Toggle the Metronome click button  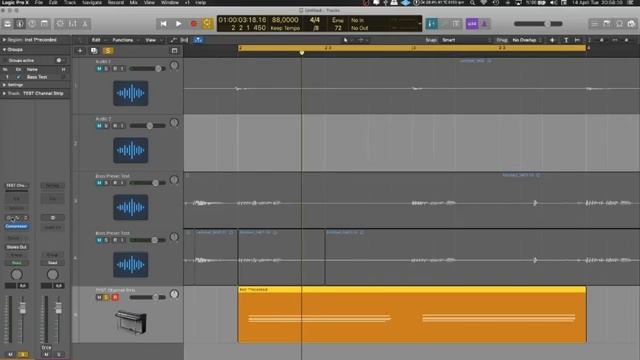[484, 24]
